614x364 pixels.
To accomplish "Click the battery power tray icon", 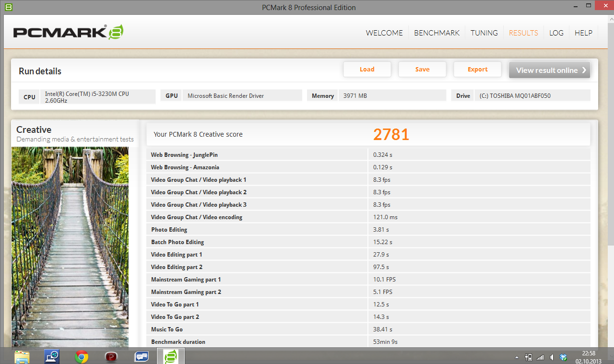I will (529, 357).
